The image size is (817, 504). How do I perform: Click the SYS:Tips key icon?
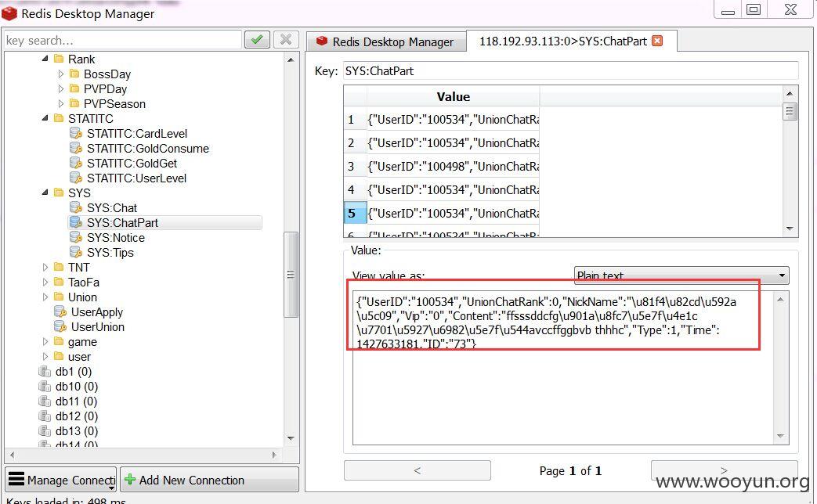tap(75, 253)
